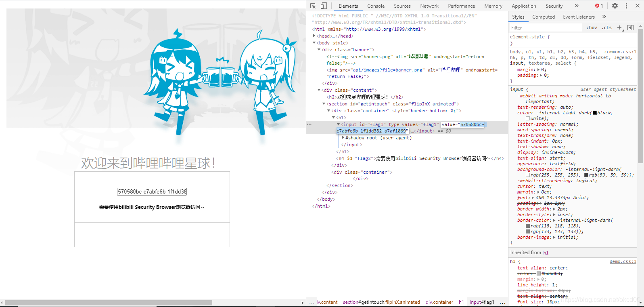The image size is (644, 307).
Task: Click rgb(133, 133, 133) border color swatch
Action: tap(528, 231)
